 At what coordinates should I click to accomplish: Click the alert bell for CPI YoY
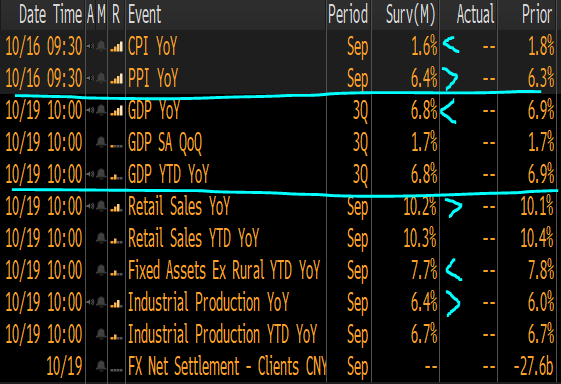(101, 47)
